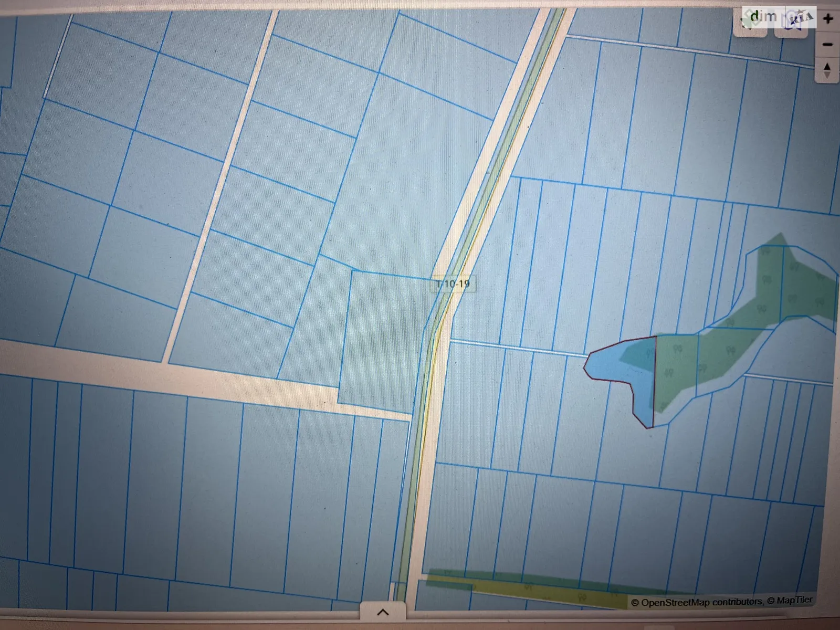Zoom out with the minus button
The width and height of the screenshot is (840, 630).
[x=828, y=45]
